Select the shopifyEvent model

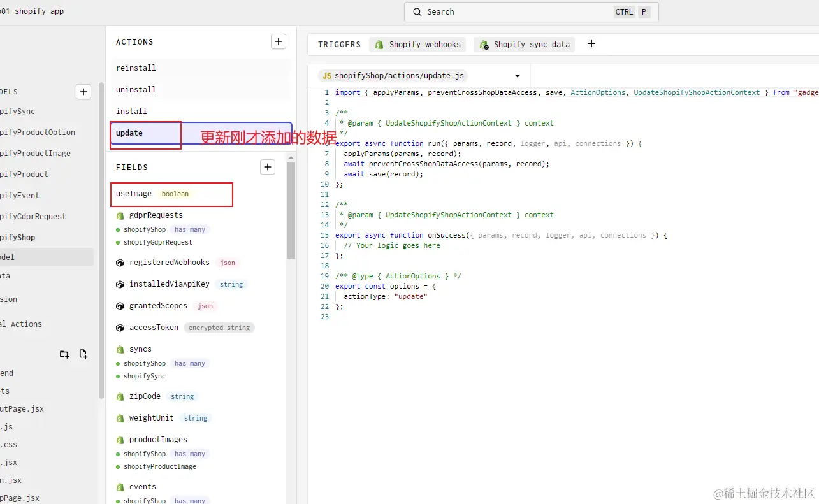tap(20, 196)
